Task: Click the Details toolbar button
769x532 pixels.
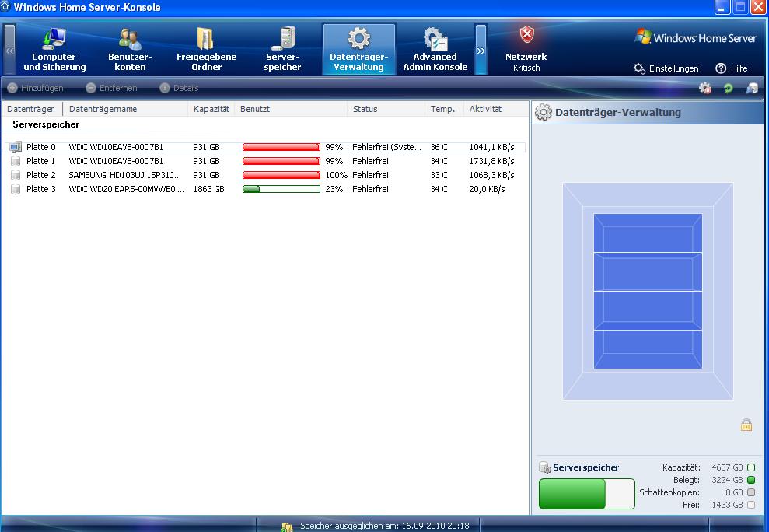Action: point(179,88)
